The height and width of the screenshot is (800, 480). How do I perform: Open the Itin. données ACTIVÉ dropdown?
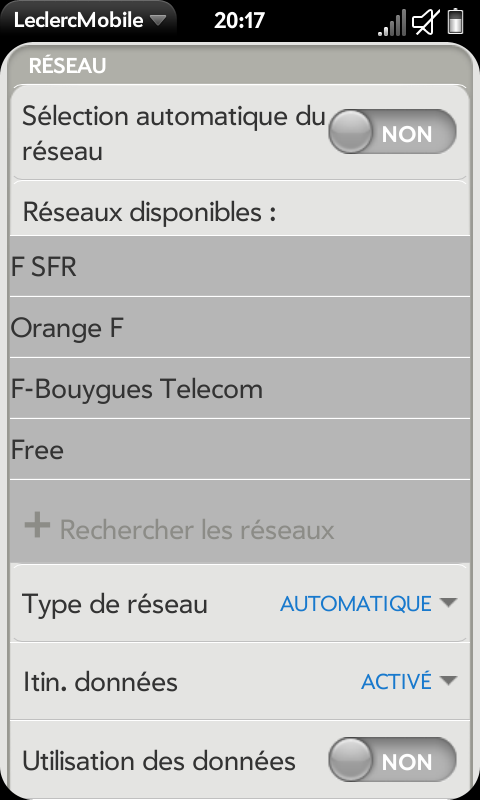409,682
